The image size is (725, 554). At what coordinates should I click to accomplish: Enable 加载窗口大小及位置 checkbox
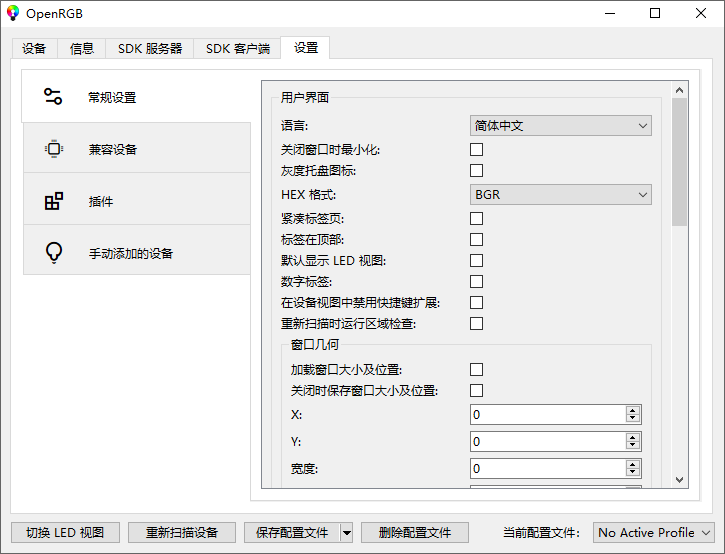pos(476,369)
